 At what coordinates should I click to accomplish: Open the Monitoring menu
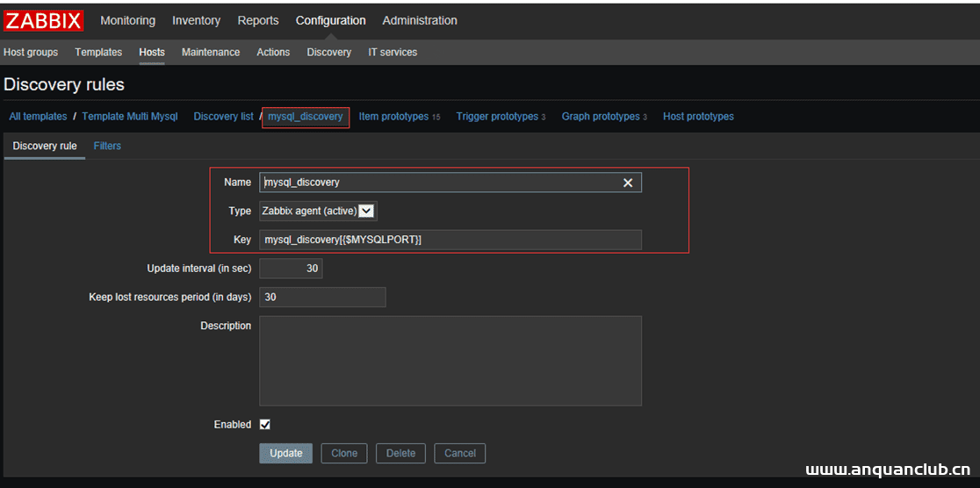pos(127,20)
